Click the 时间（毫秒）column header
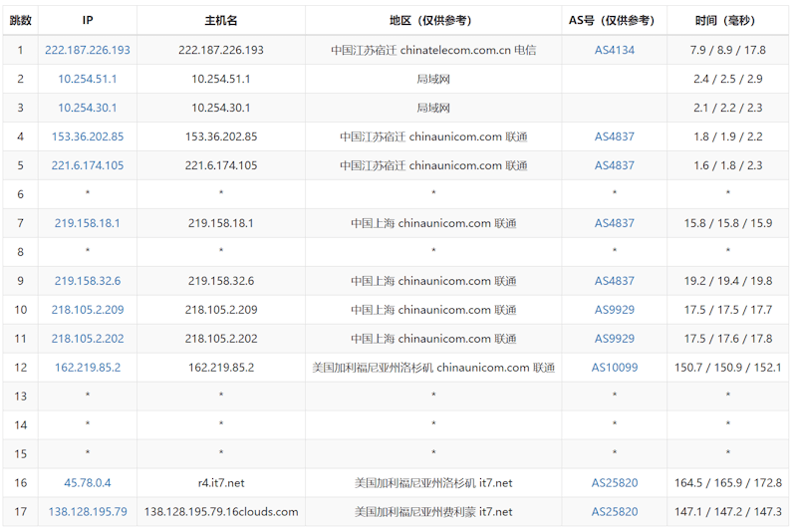 click(728, 20)
